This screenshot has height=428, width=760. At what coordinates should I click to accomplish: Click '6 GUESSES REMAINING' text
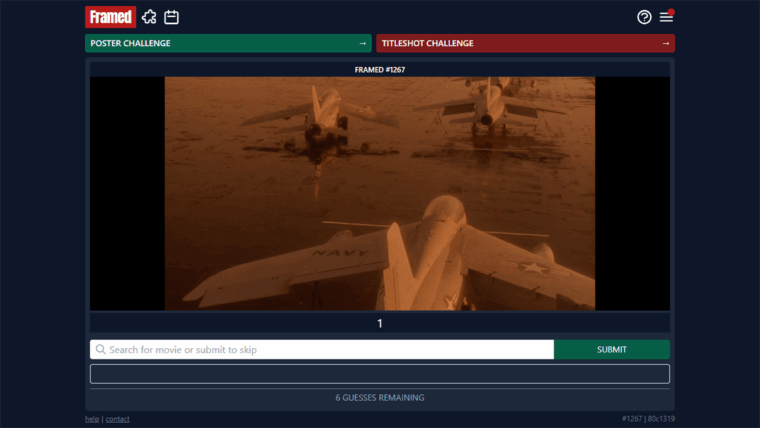[380, 397]
